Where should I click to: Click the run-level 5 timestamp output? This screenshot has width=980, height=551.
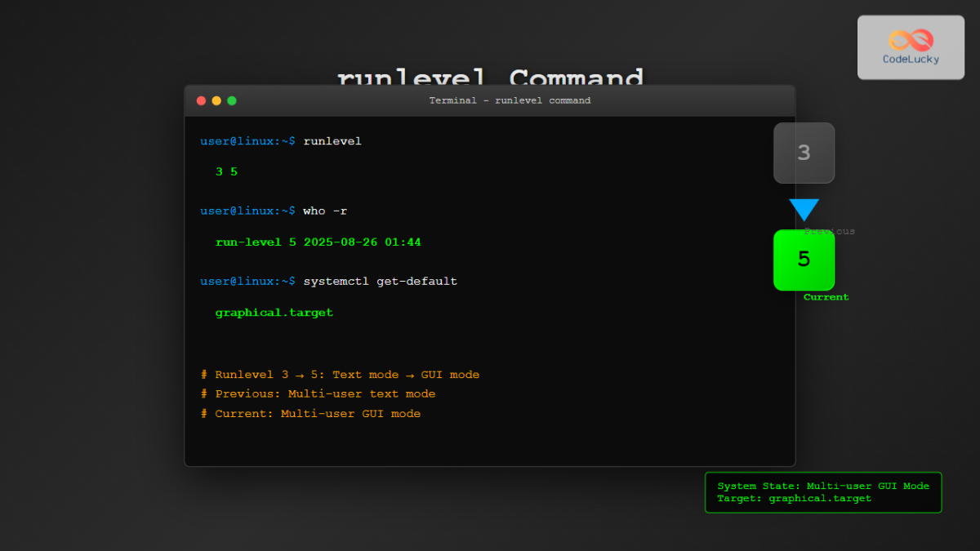[318, 242]
